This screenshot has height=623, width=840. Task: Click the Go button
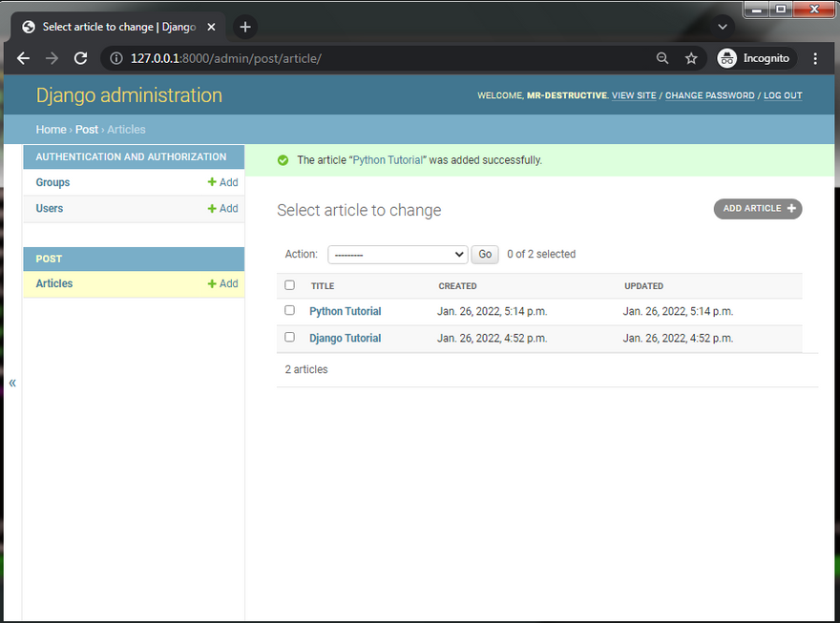click(485, 254)
